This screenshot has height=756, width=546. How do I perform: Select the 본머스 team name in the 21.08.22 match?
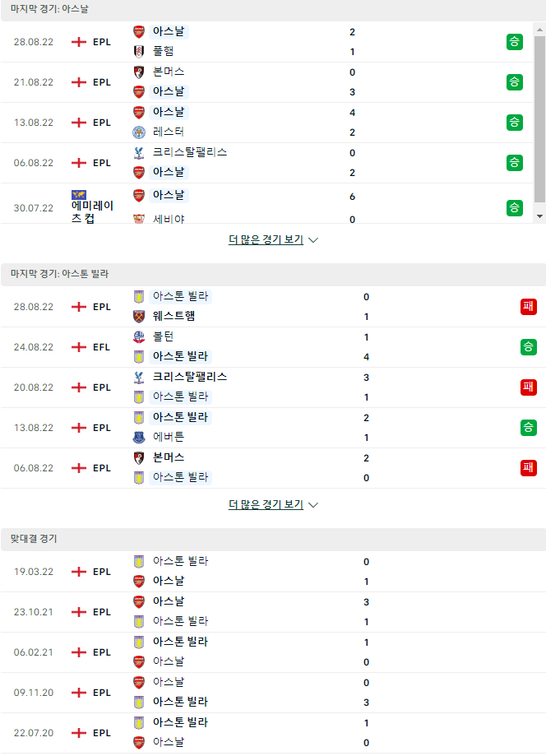click(x=169, y=72)
